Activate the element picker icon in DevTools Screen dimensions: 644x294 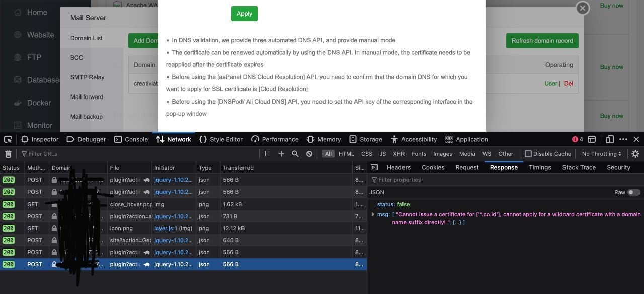tap(8, 139)
